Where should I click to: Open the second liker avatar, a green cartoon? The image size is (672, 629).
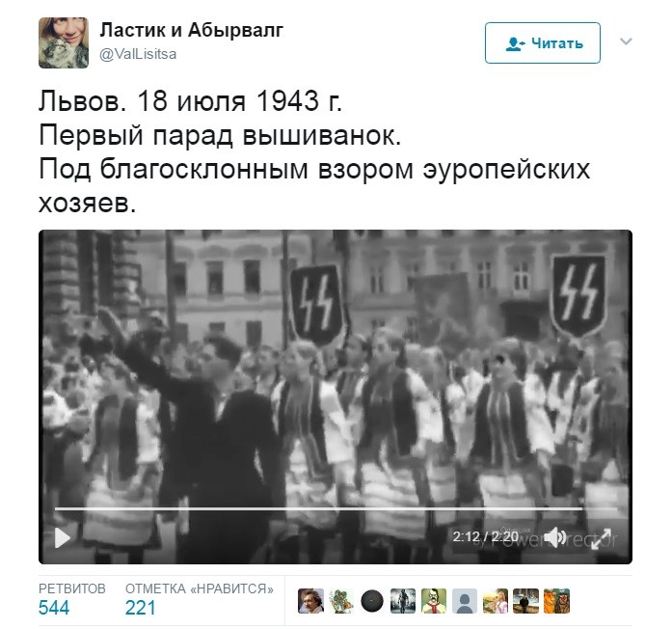tap(341, 601)
